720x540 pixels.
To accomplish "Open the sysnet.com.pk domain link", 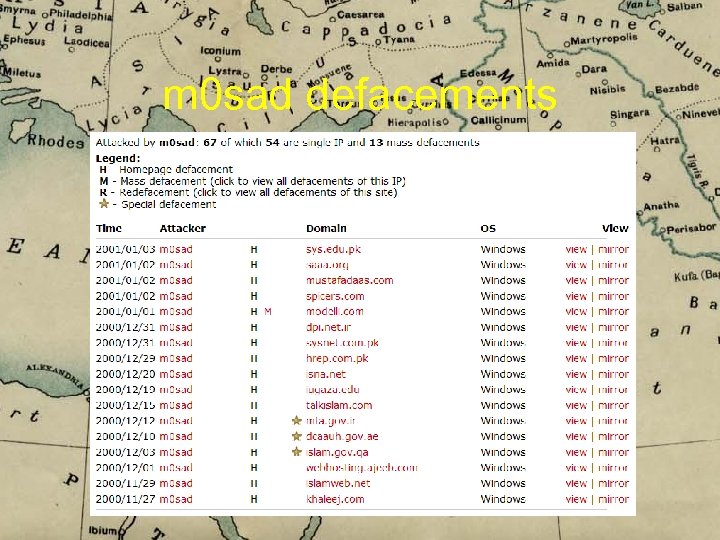I will pos(342,343).
